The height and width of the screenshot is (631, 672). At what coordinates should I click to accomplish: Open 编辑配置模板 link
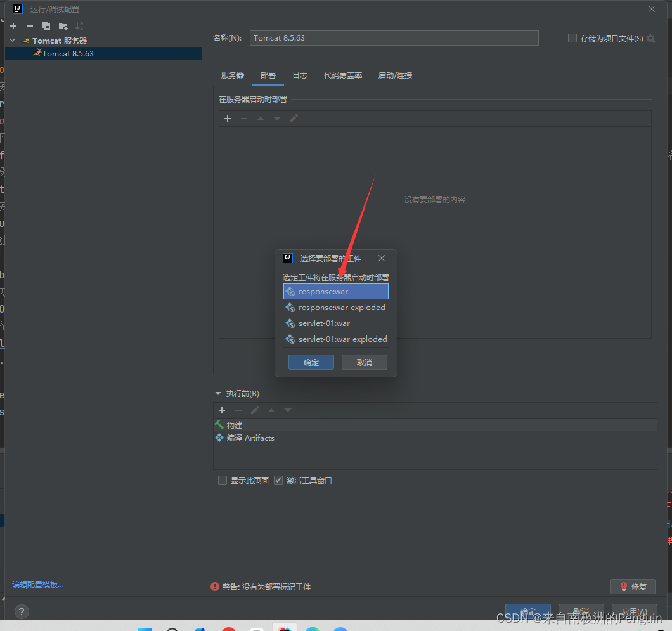coord(37,585)
